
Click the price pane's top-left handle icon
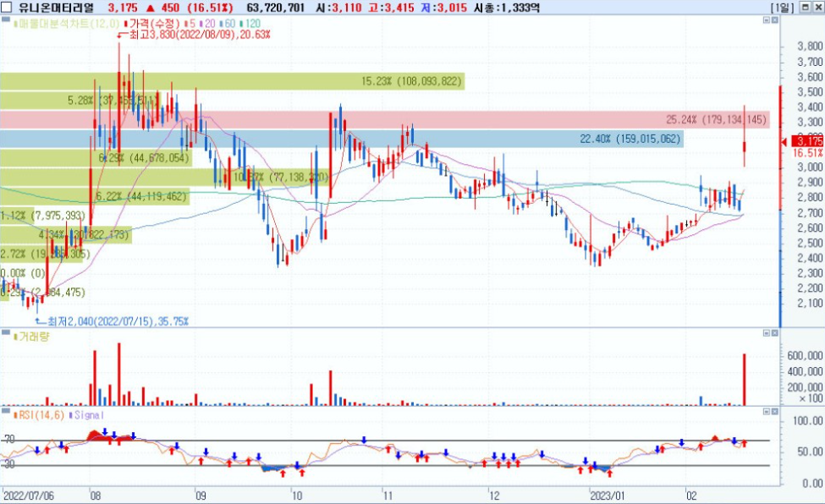click(x=5, y=19)
